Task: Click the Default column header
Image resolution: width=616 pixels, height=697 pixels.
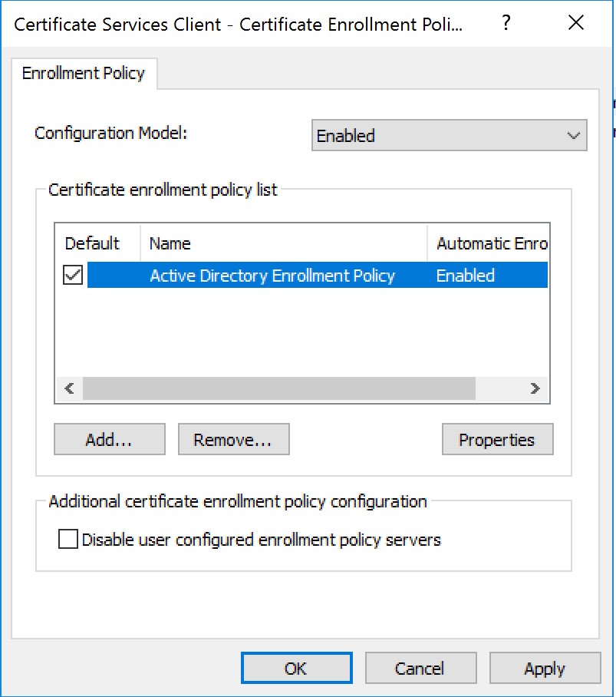Action: 93,243
